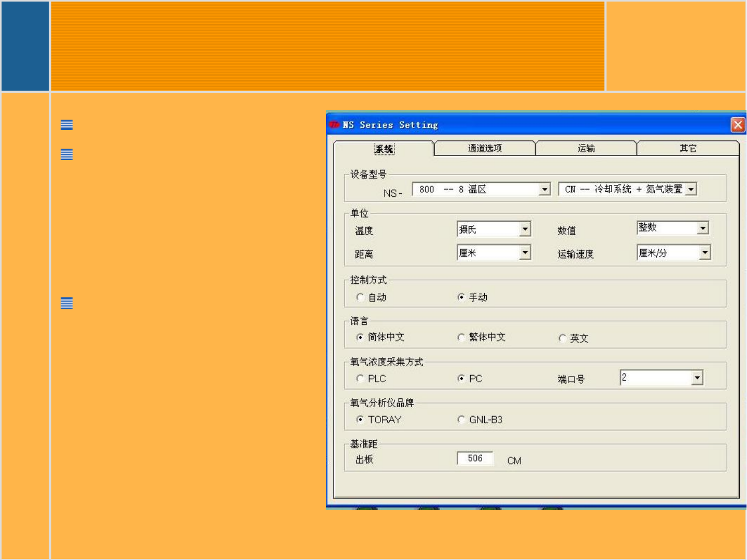Screen dimensions: 747x560
Task: Click the 氧气浓度采集方式 group label
Action: click(386, 362)
